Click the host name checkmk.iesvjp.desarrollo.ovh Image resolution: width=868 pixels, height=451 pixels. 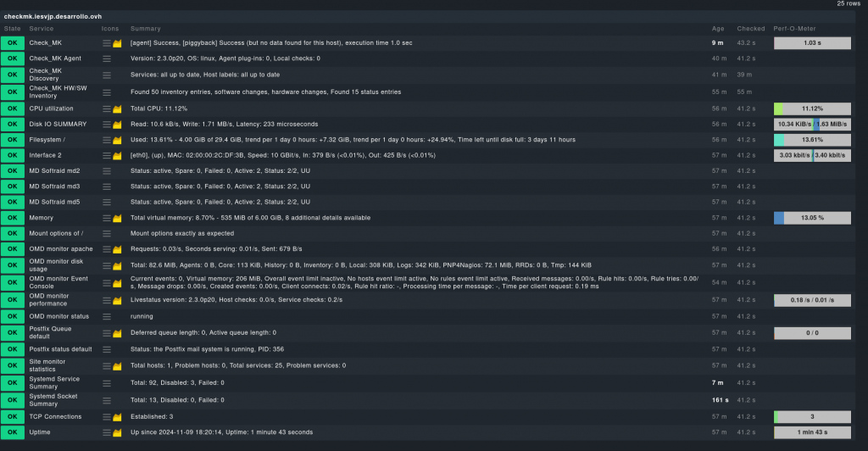pyautogui.click(x=53, y=16)
